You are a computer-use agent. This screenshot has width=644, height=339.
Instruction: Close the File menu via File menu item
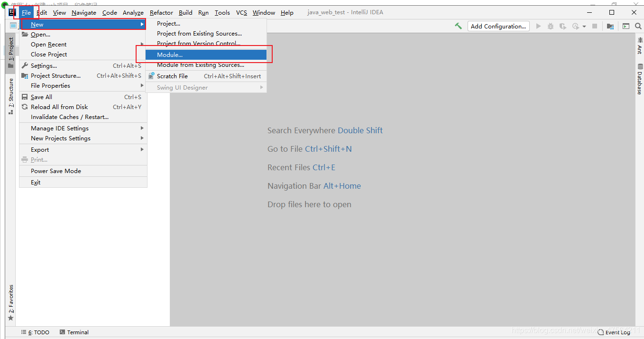(26, 12)
